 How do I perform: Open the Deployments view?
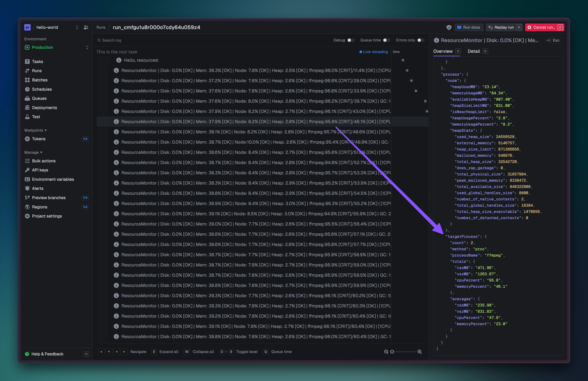tap(44, 107)
